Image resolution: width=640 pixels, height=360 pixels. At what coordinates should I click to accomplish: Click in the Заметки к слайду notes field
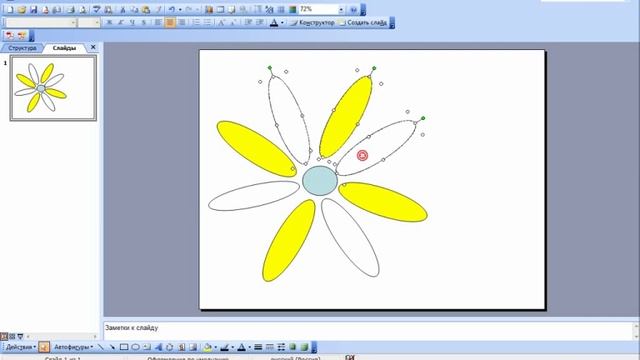369,331
